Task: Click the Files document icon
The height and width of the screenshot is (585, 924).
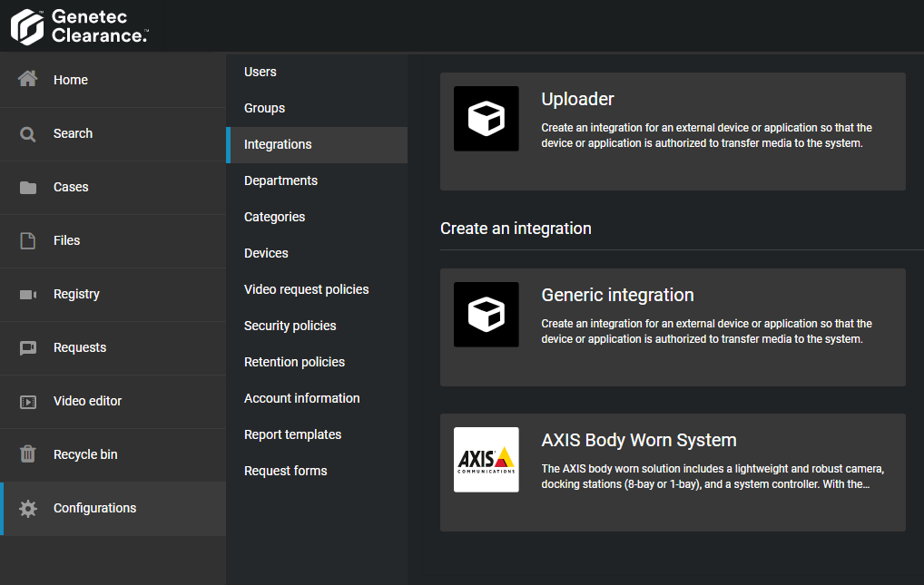Action: 28,240
